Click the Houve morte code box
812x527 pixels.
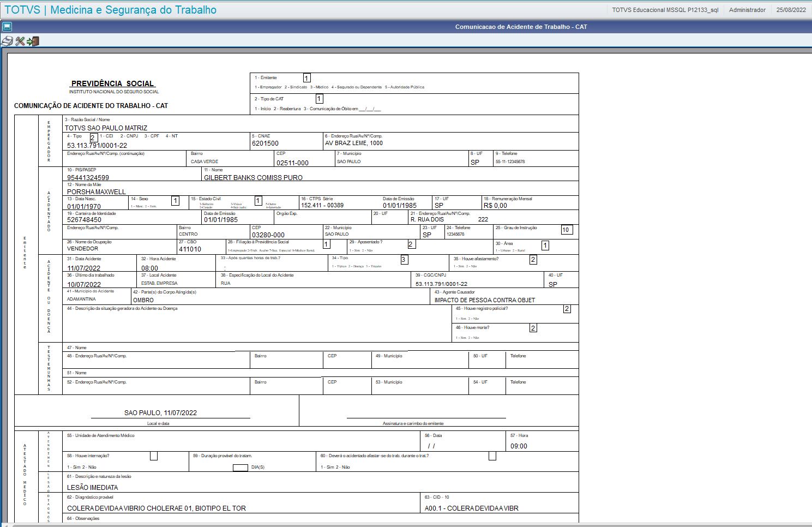[533, 328]
